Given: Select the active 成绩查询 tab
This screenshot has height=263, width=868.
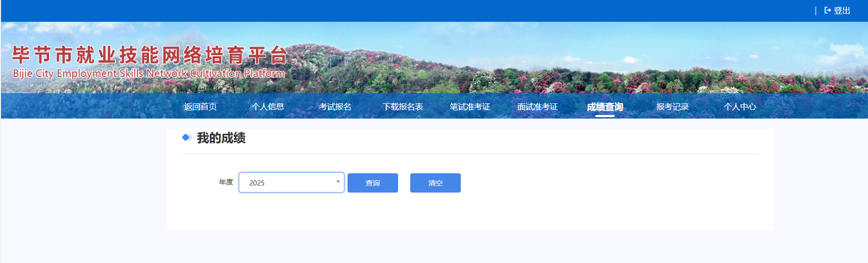Looking at the screenshot, I should click(x=604, y=107).
